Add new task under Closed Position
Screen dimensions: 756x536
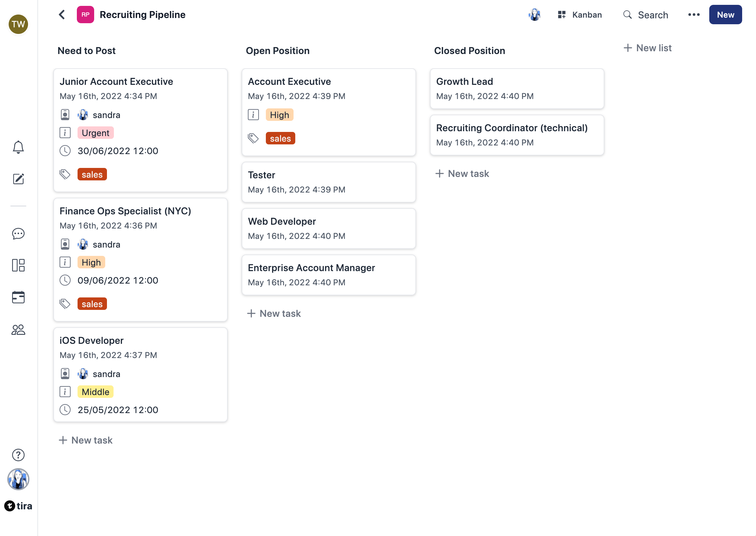point(462,173)
